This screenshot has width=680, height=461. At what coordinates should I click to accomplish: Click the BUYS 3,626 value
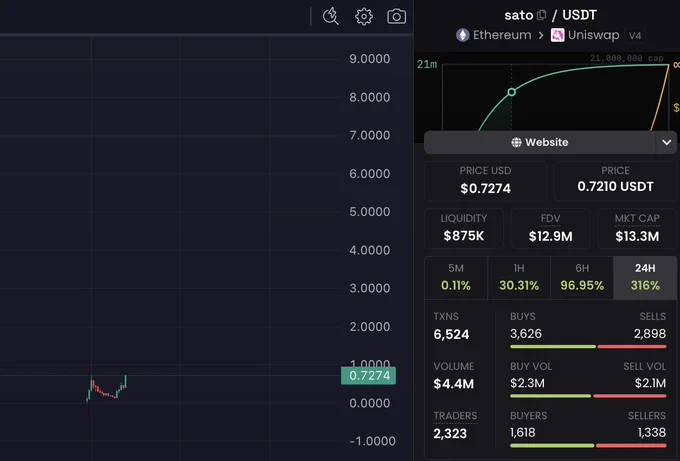(x=526, y=333)
